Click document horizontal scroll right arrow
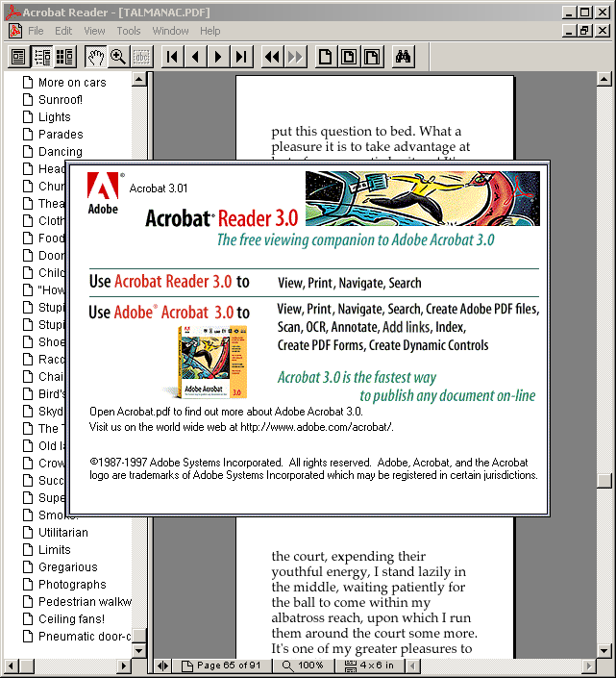This screenshot has height=678, width=616. point(588,665)
